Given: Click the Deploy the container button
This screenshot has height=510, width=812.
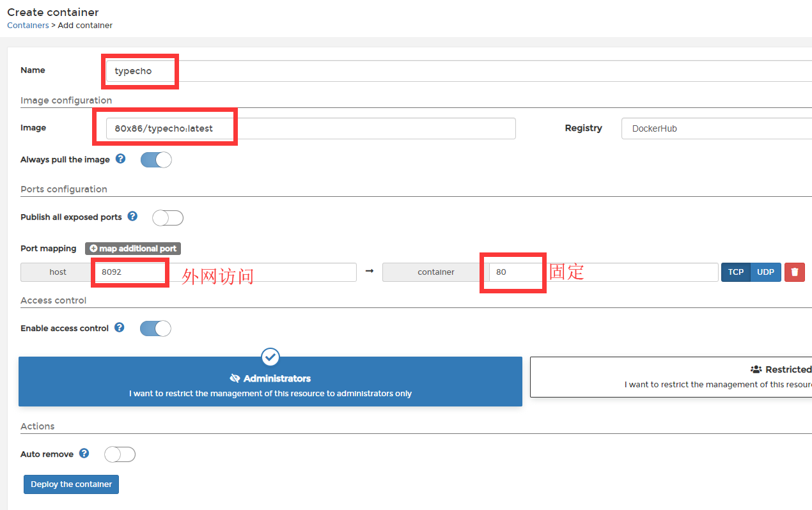Looking at the screenshot, I should tap(71, 484).
